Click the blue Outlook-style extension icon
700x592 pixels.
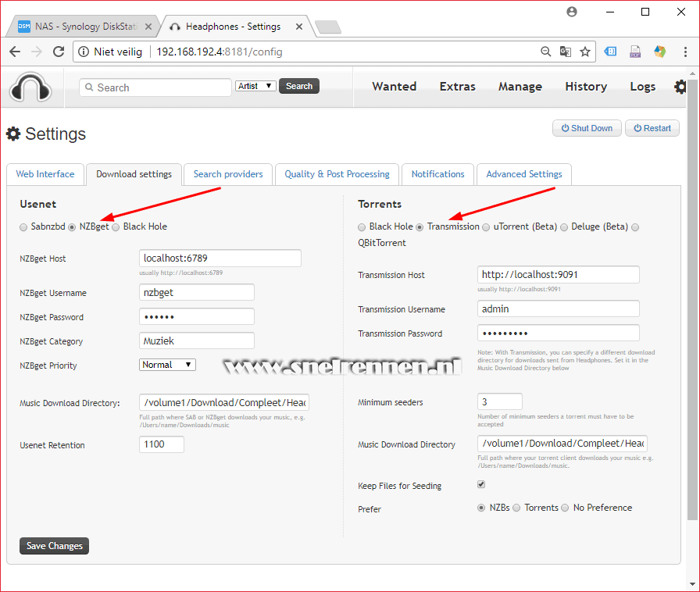[610, 52]
